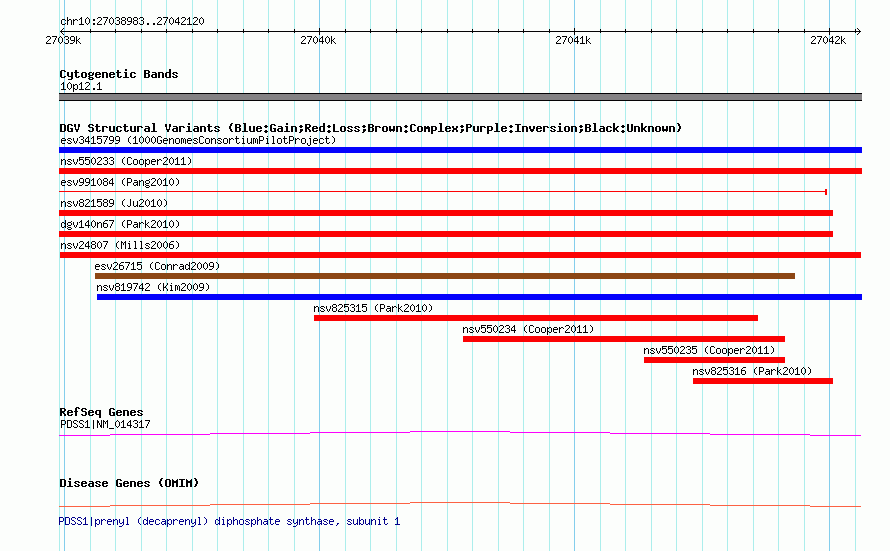Click the right arrowhead of the ruler
The image size is (890, 551).
click(x=858, y=31)
